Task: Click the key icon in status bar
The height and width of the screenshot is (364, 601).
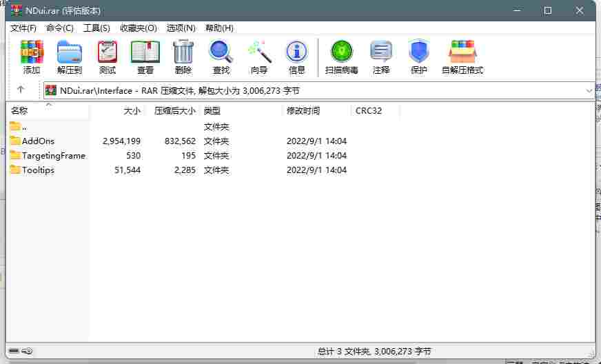Action: point(27,351)
